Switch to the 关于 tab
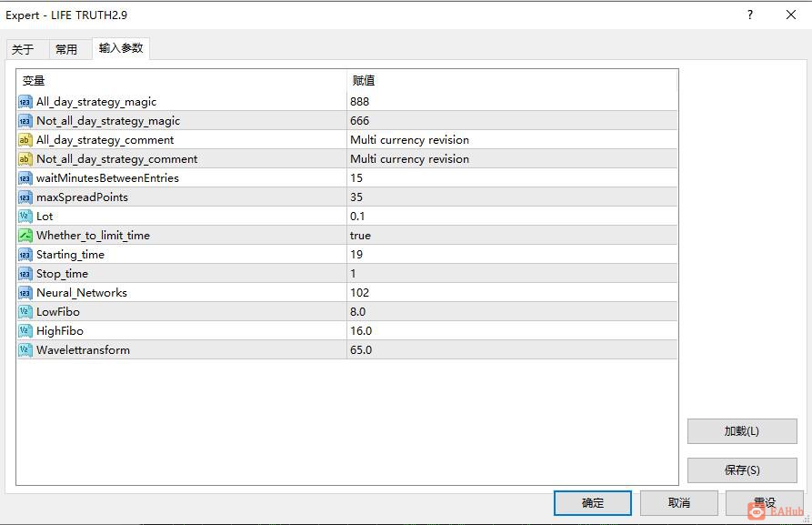 23,49
